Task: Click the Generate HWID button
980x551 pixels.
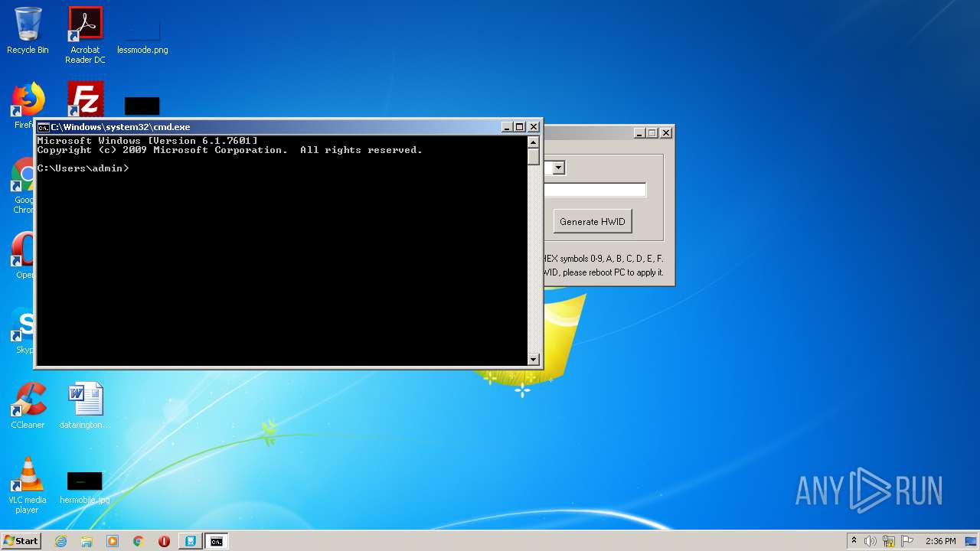Action: [593, 221]
